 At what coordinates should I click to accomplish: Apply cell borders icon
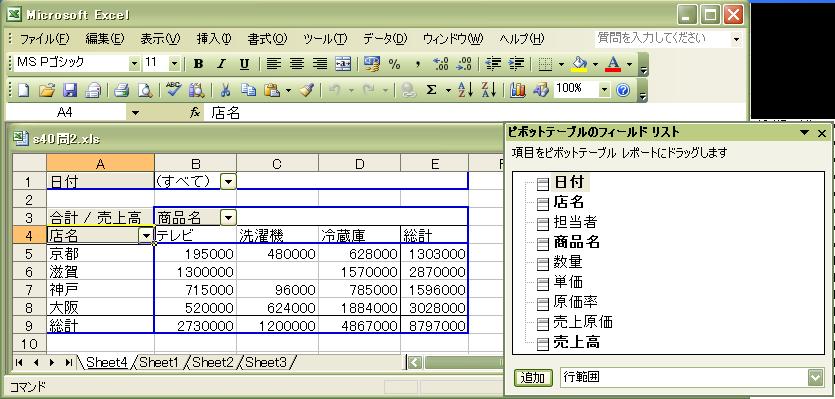(x=544, y=64)
